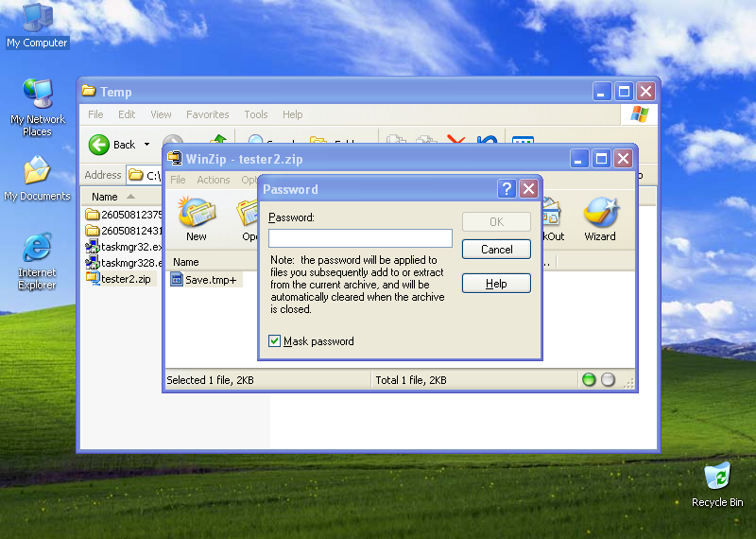Select taskmgr328 file in Temp
The image size is (756, 539).
(x=124, y=263)
